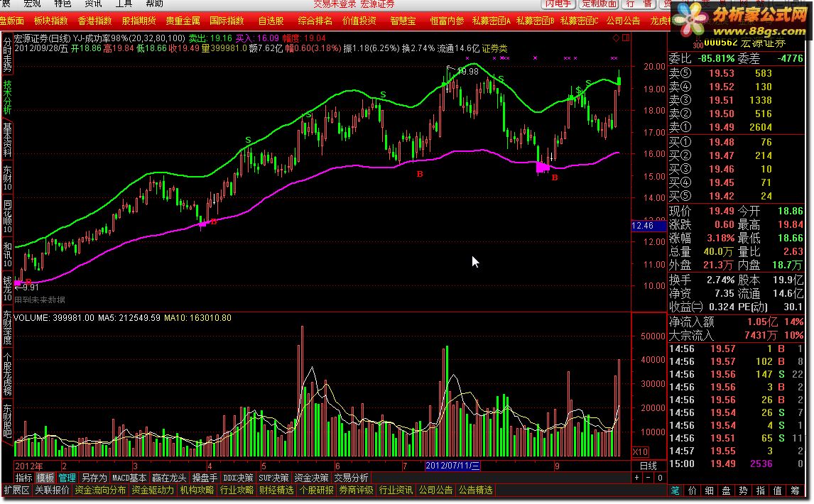Open the 机构攻略 link
814x504 pixels.
coord(197,490)
